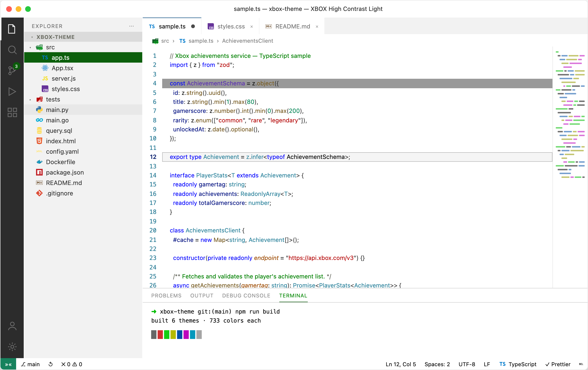588x370 pixels.
Task: Open the PROBLEMS panel tab
Action: pos(166,296)
